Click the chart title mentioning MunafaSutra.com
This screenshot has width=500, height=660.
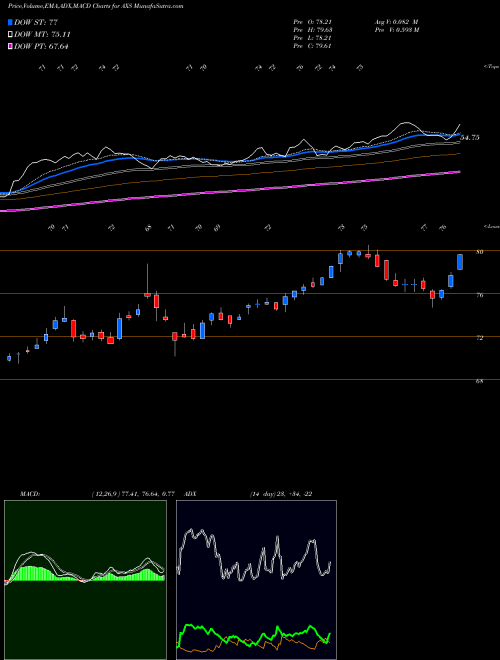pos(96,7)
